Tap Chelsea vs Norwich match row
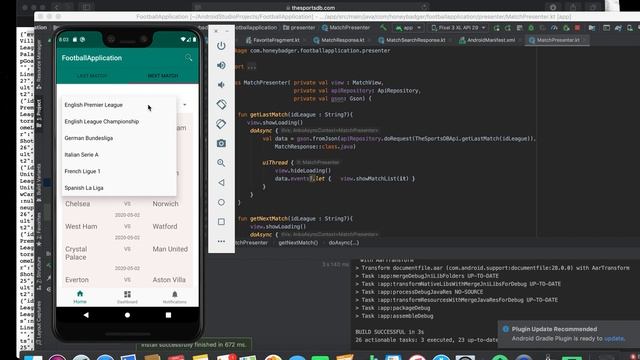640x360 pixels. 127,204
